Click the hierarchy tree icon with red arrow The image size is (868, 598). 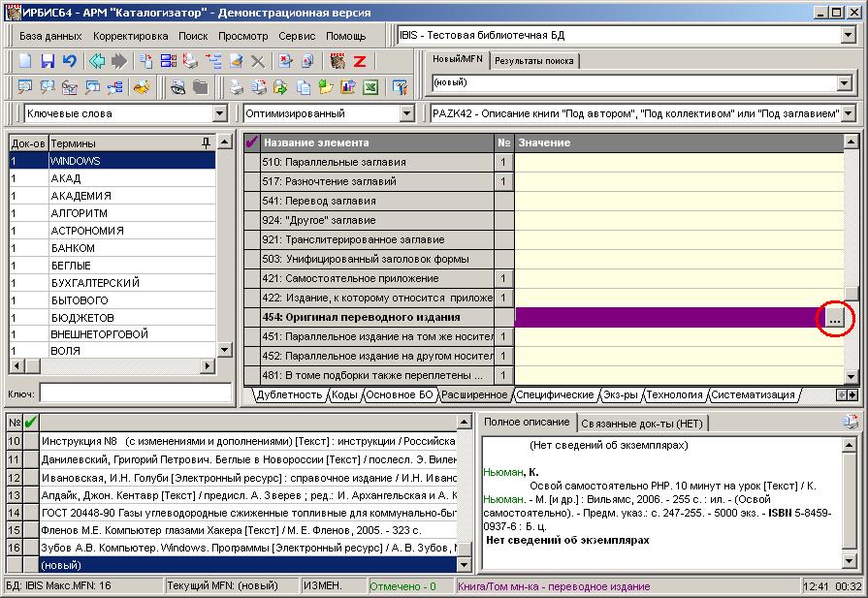click(213, 61)
